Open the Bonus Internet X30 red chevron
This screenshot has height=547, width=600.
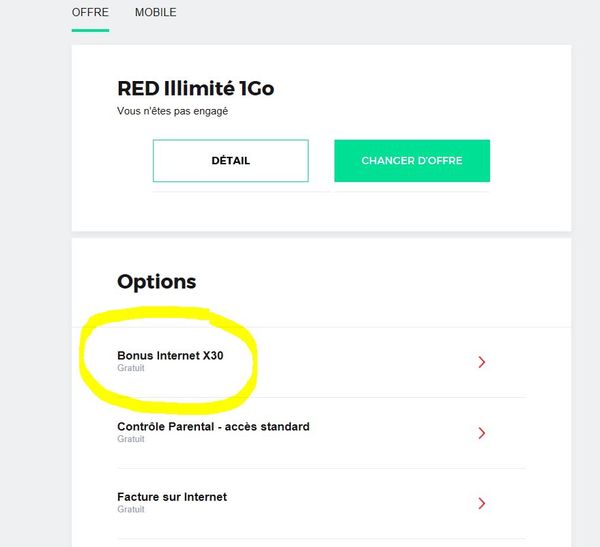tap(481, 362)
